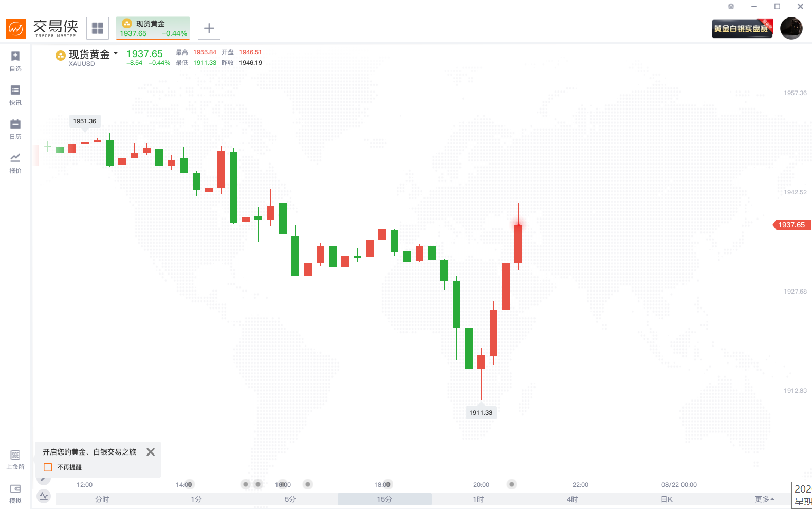Check the 不再提醒 checkbox
The width and height of the screenshot is (812, 509).
[x=48, y=467]
